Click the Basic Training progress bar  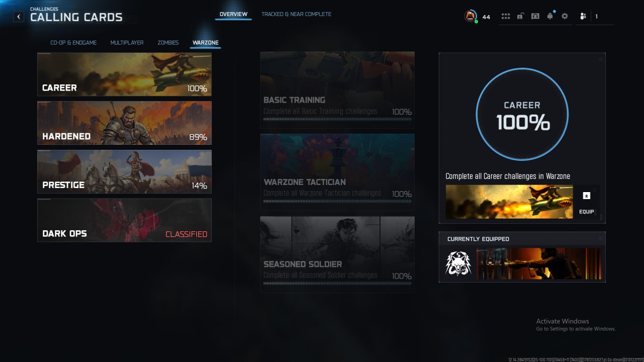[x=337, y=119]
